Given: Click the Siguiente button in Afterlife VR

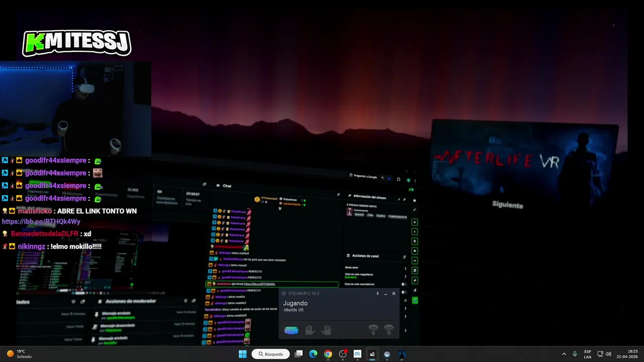Looking at the screenshot, I should click(508, 205).
